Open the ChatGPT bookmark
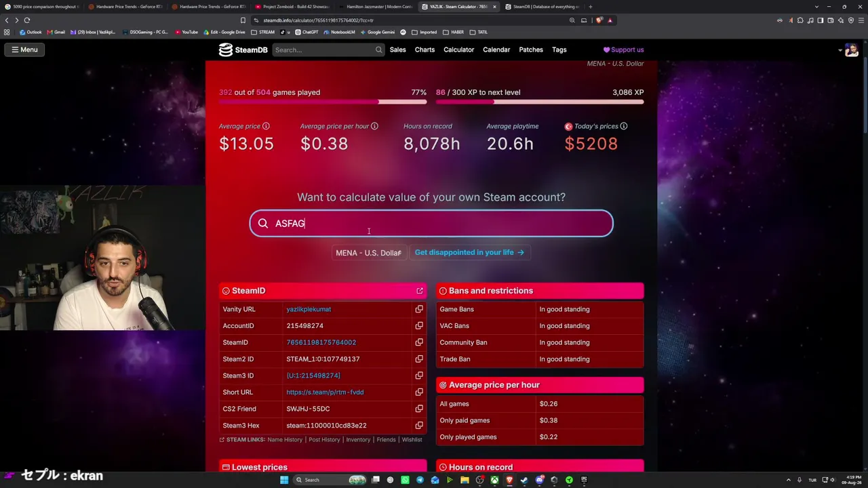The height and width of the screenshot is (488, 868). point(307,32)
